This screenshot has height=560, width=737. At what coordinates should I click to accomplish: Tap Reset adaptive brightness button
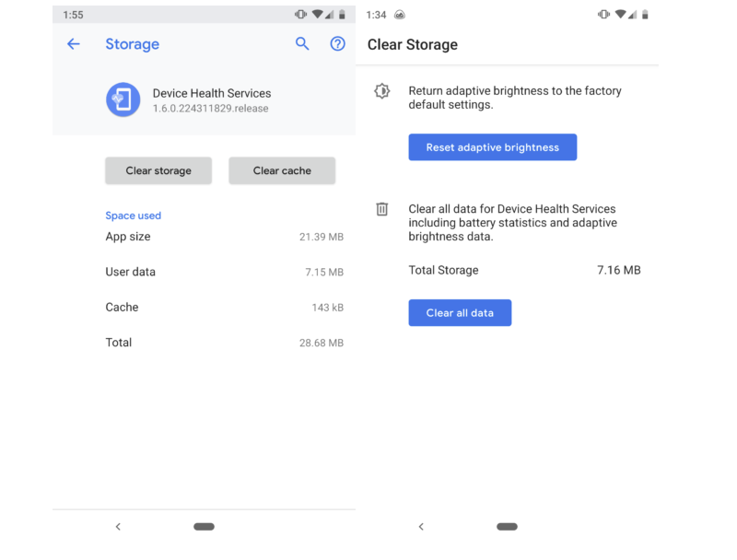(x=493, y=147)
